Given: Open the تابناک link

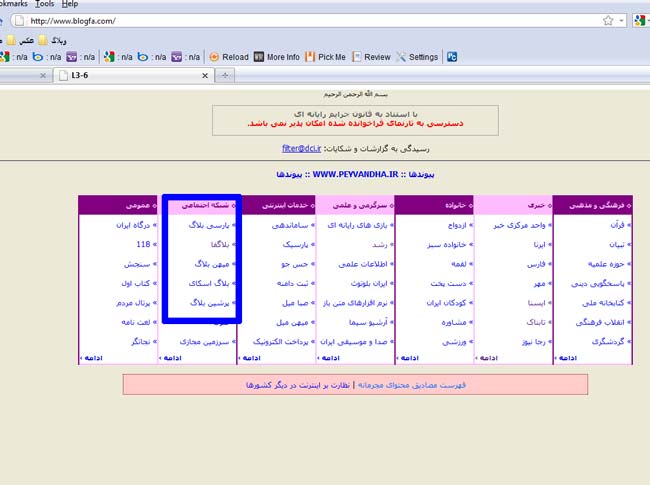Looking at the screenshot, I should pyautogui.click(x=536, y=323).
